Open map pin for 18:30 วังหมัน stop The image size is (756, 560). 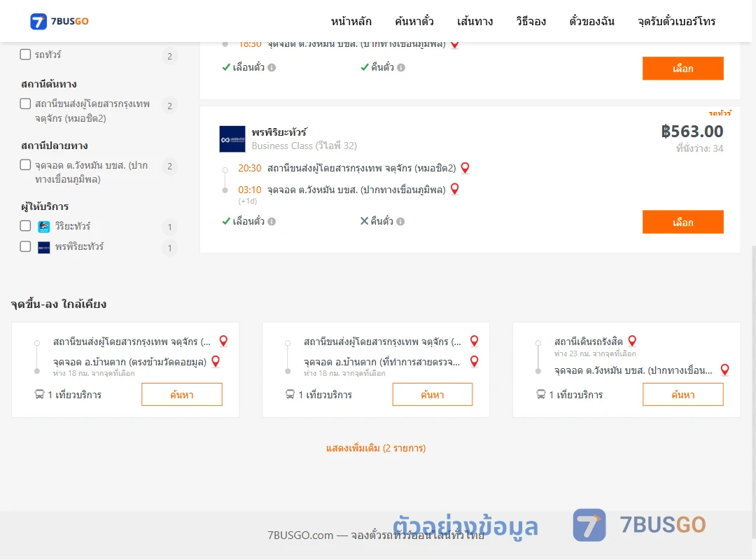[455, 44]
